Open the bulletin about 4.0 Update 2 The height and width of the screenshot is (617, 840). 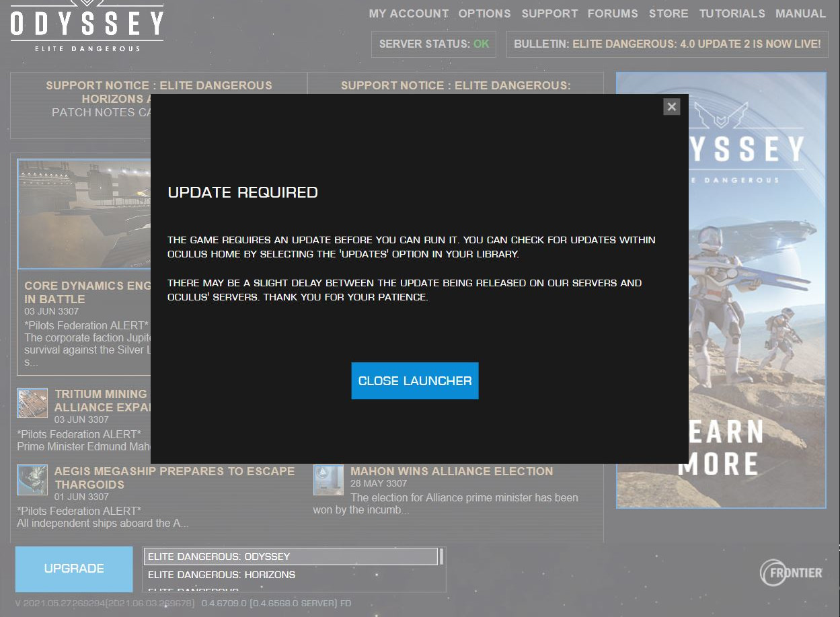click(x=667, y=44)
